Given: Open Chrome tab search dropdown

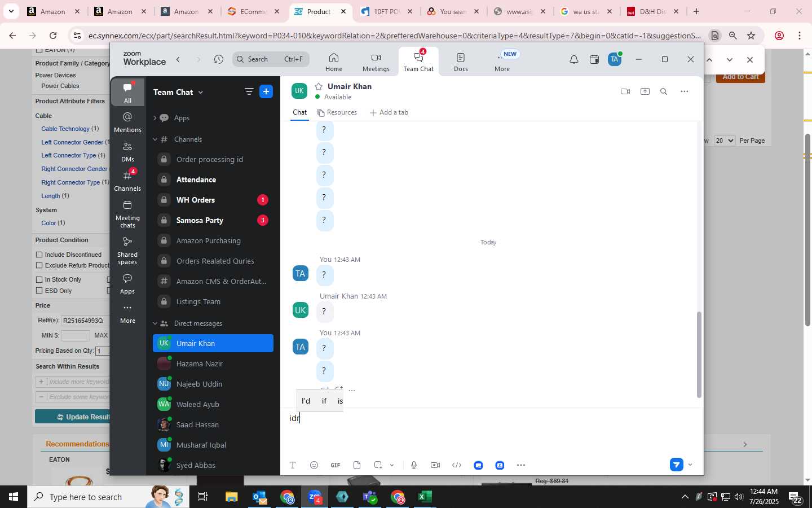Looking at the screenshot, I should click(11, 11).
